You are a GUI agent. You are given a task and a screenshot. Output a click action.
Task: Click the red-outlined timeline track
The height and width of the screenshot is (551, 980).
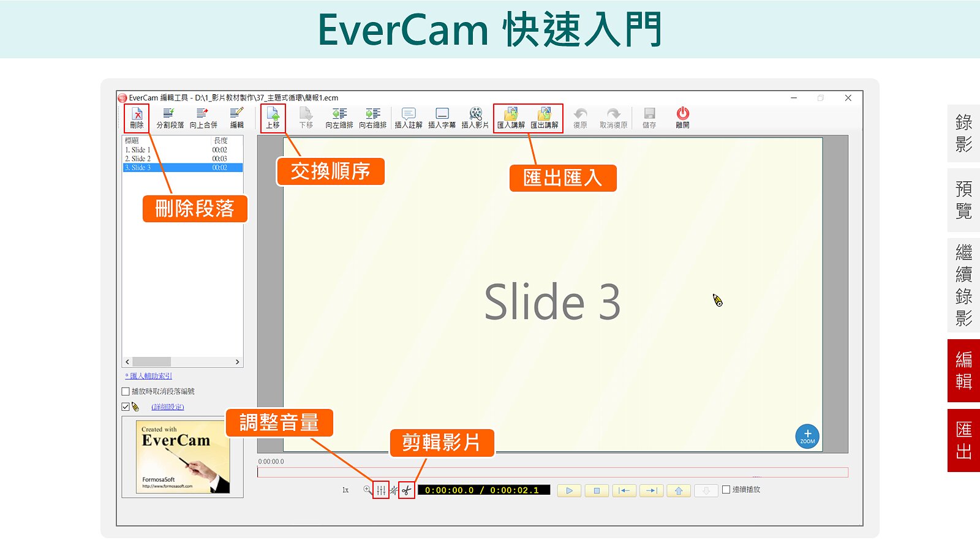click(551, 473)
